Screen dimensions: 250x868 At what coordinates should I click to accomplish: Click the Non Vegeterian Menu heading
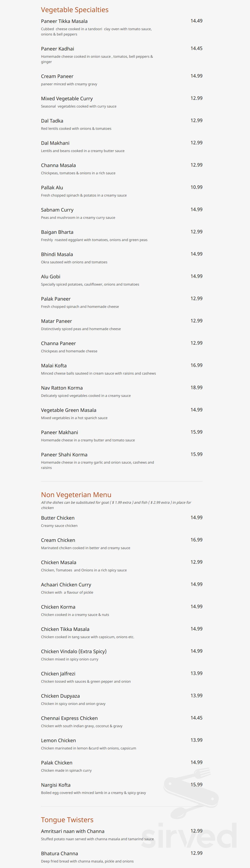point(76,495)
